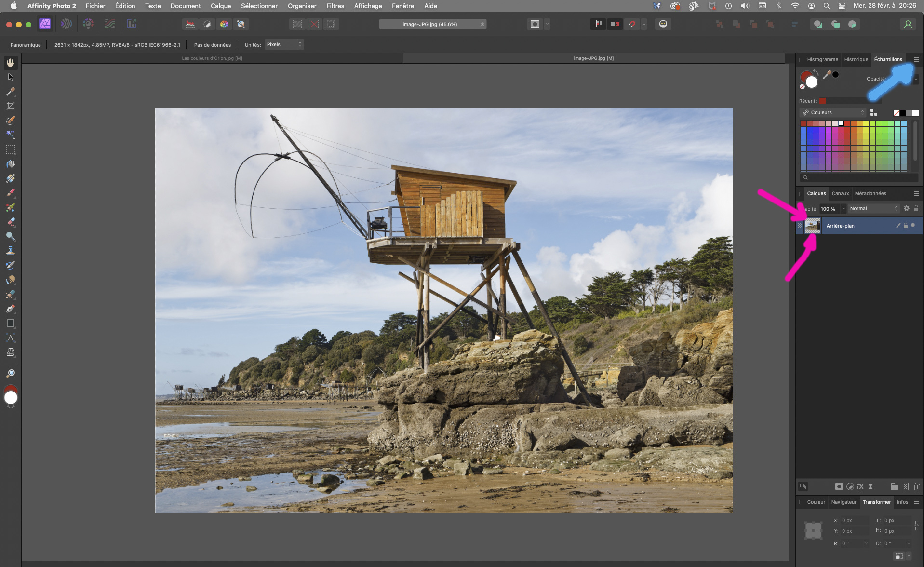Apply Auto Colors from toolbar
This screenshot has width=924, height=567.
tap(224, 24)
